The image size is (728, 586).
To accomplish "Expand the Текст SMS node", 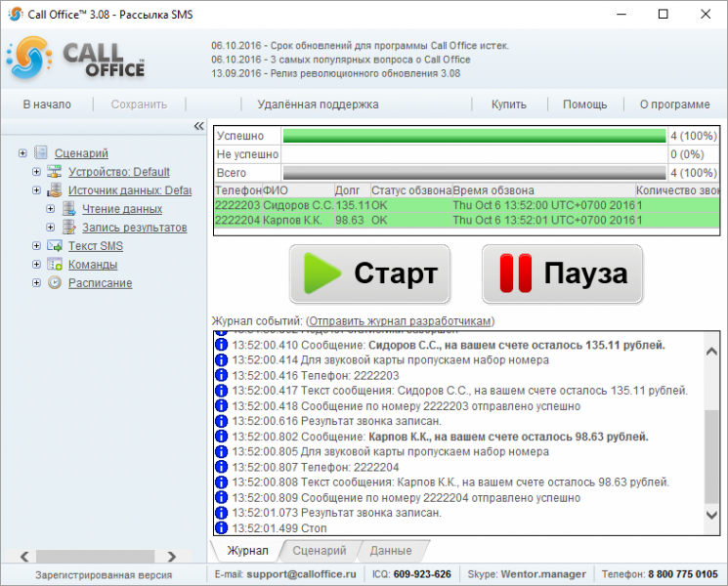I will coord(36,246).
